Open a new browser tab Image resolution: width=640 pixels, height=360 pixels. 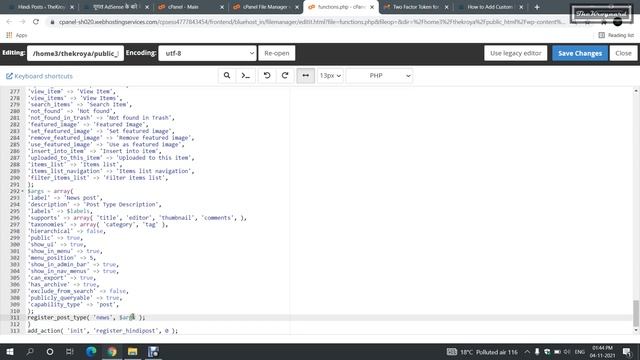(537, 7)
